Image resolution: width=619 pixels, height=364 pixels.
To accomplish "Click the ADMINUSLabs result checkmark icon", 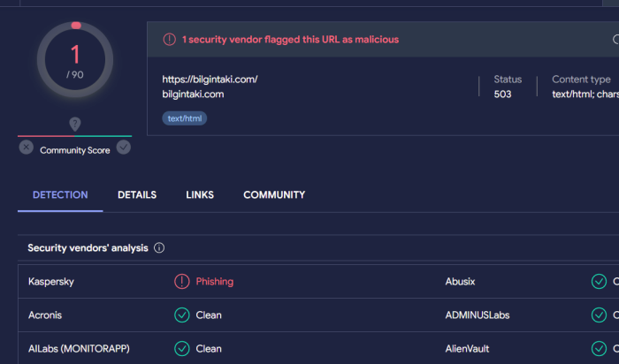I will click(599, 315).
